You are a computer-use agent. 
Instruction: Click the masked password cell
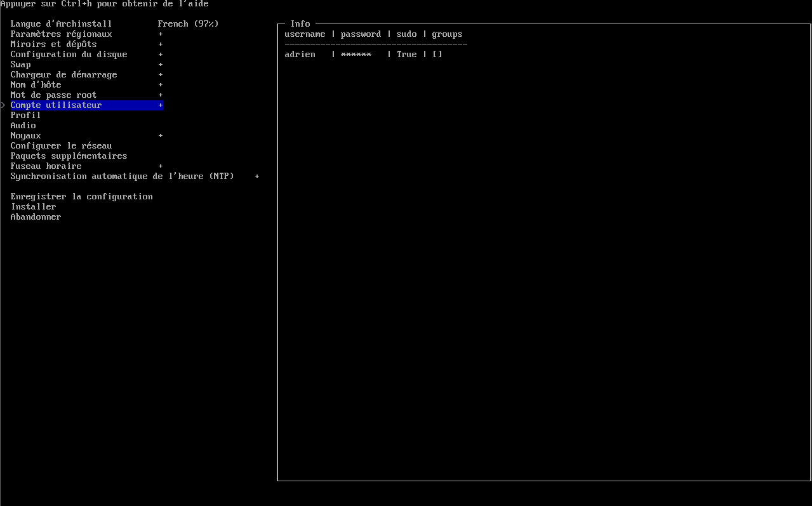click(x=356, y=54)
